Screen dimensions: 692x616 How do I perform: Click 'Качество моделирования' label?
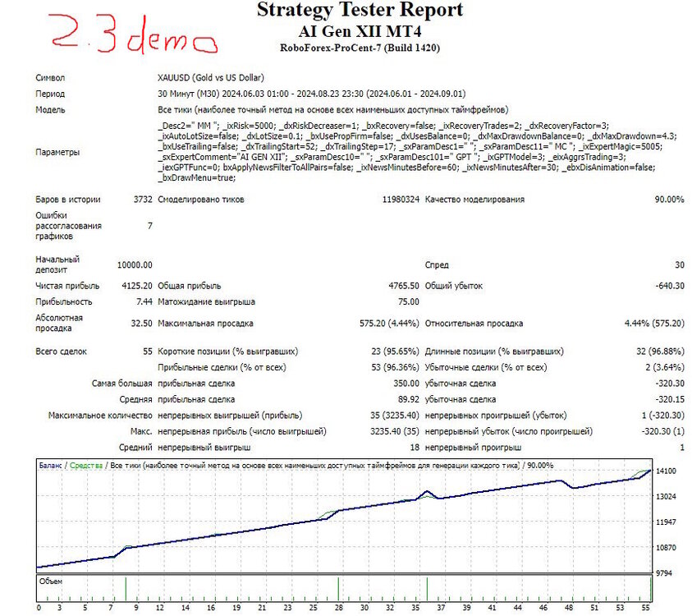[x=474, y=199]
